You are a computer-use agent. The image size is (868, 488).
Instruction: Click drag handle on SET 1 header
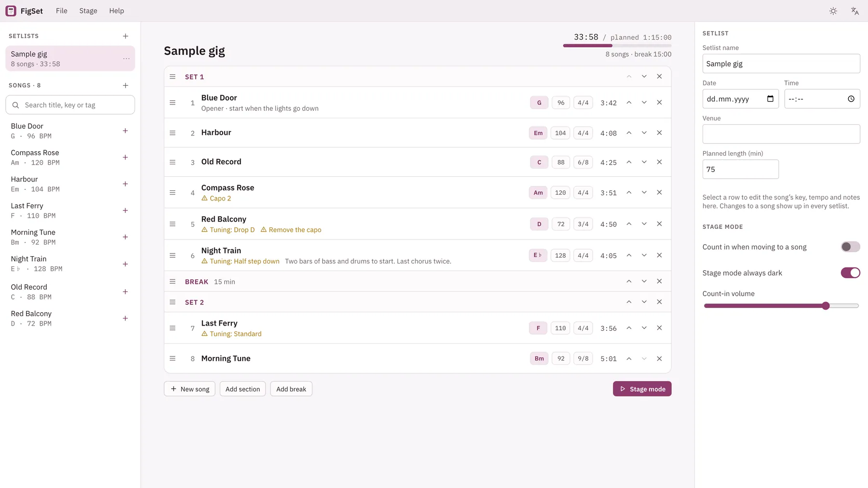173,77
